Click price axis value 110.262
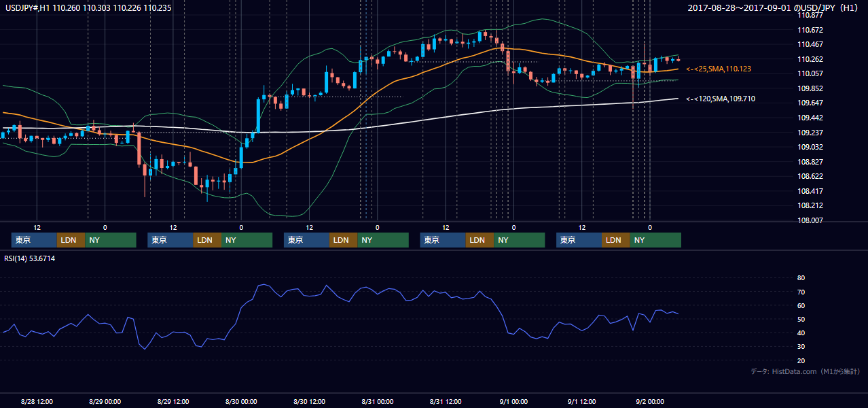 (x=811, y=59)
